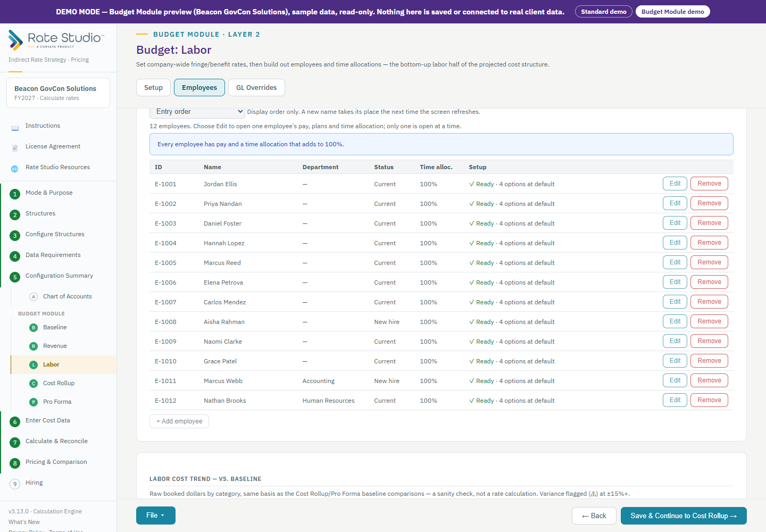Screen dimensions: 766x532
Task: Click step 2 Structures badge
Action: [15, 215]
